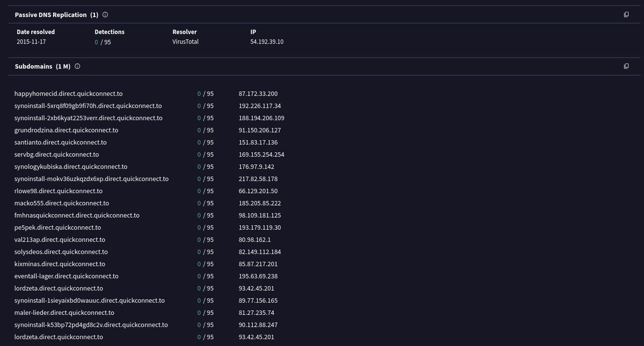The image size is (644, 346).
Task: Open servbg.direct.quickconnect.to subdomain
Action: [x=56, y=154]
